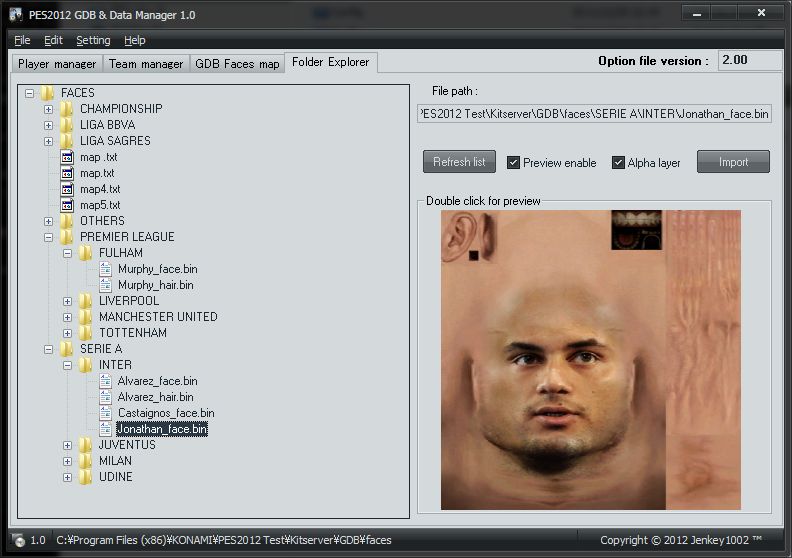The height and width of the screenshot is (558, 792).
Task: Click the MANCHESTER UNITED folder icon
Action: pos(86,317)
